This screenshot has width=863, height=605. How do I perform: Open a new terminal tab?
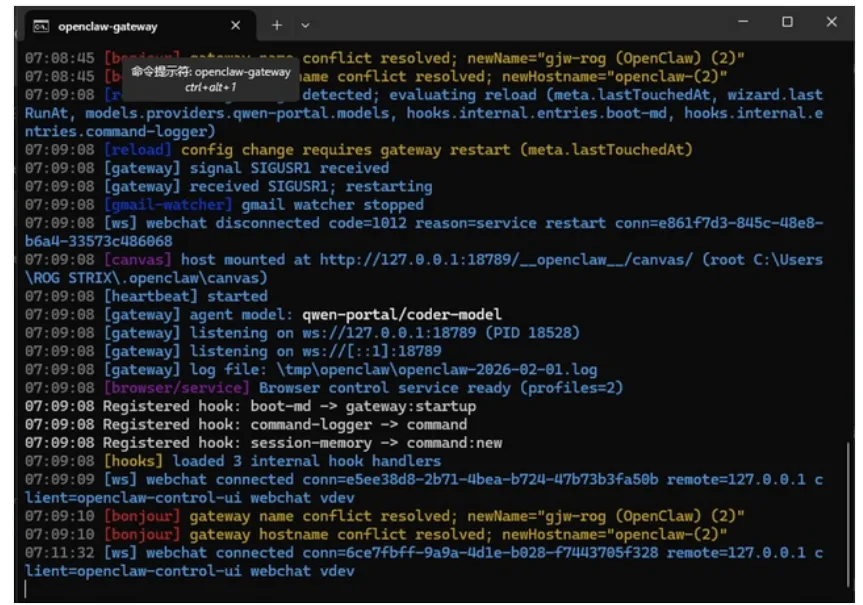pos(277,25)
